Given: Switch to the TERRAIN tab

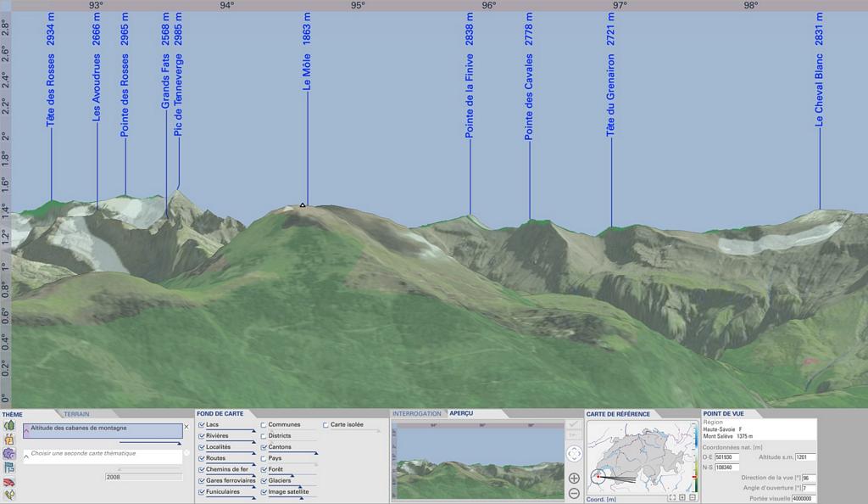Looking at the screenshot, I should tap(76, 414).
